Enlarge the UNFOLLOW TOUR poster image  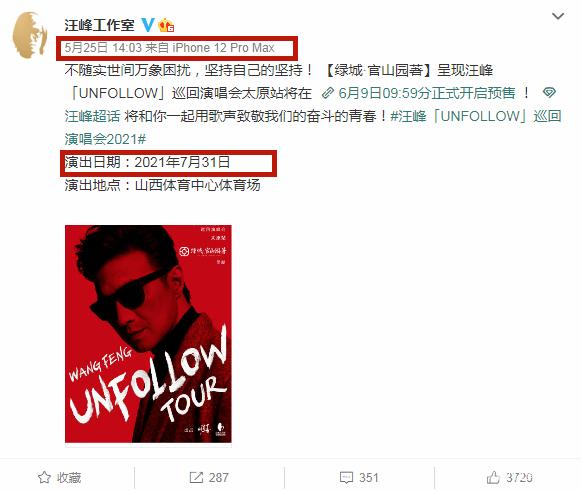point(148,334)
